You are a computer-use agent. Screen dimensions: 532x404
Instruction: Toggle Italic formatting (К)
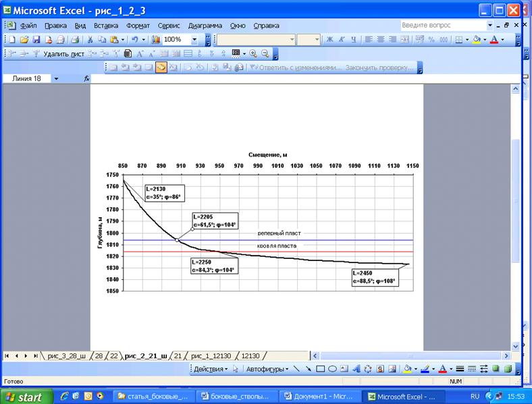tap(342, 40)
